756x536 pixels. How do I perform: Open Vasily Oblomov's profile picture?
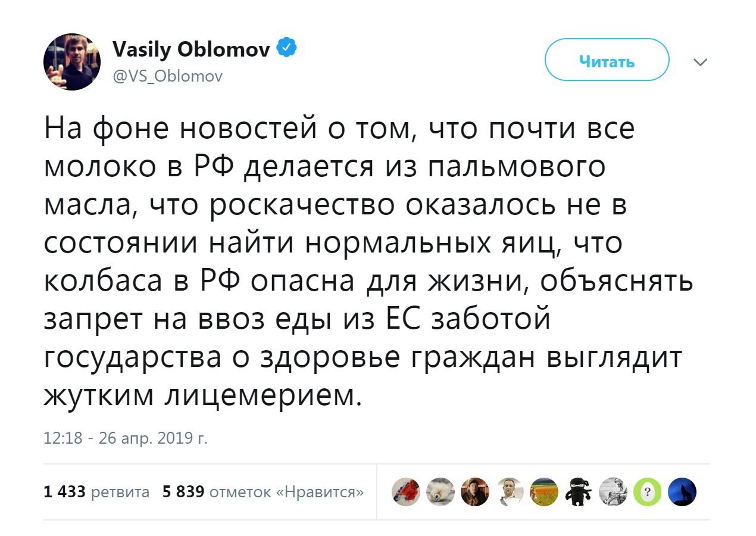pyautogui.click(x=71, y=63)
